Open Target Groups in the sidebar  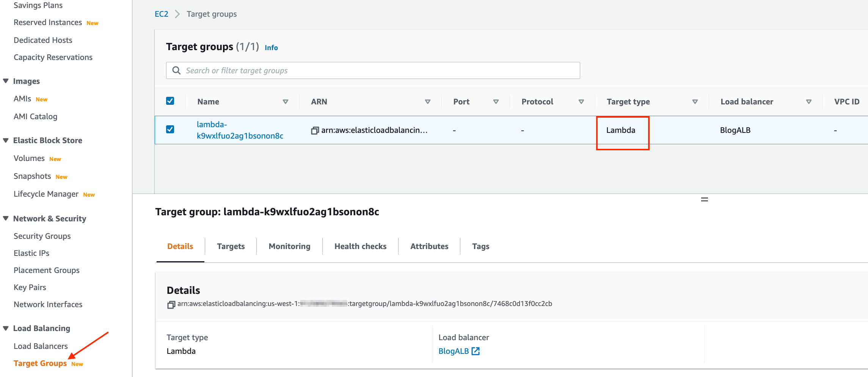40,363
